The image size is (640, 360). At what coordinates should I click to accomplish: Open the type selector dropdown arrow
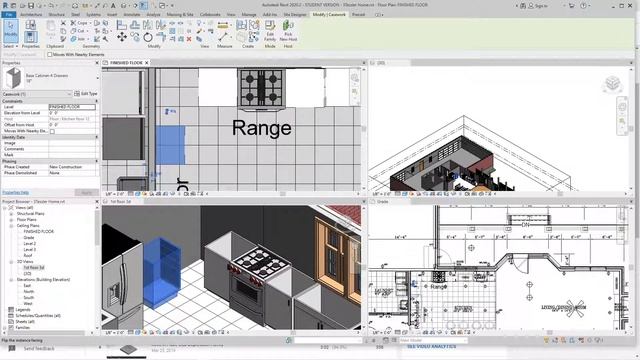click(x=97, y=78)
